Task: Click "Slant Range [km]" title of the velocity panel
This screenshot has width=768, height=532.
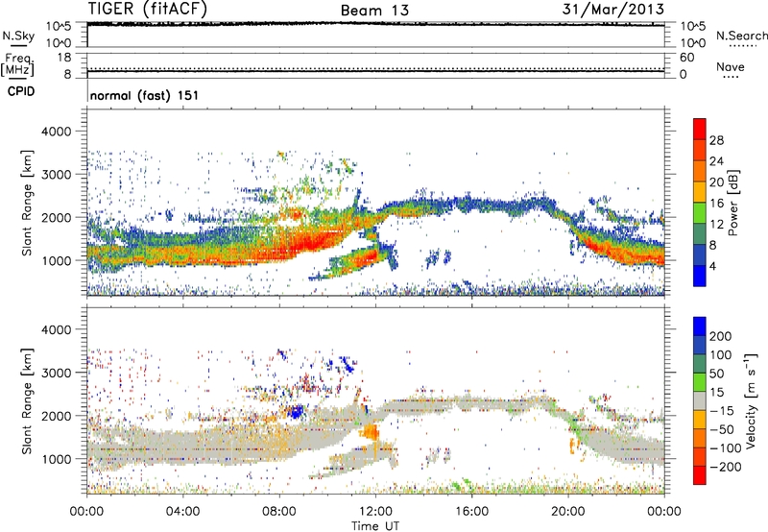Action: click(x=27, y=400)
